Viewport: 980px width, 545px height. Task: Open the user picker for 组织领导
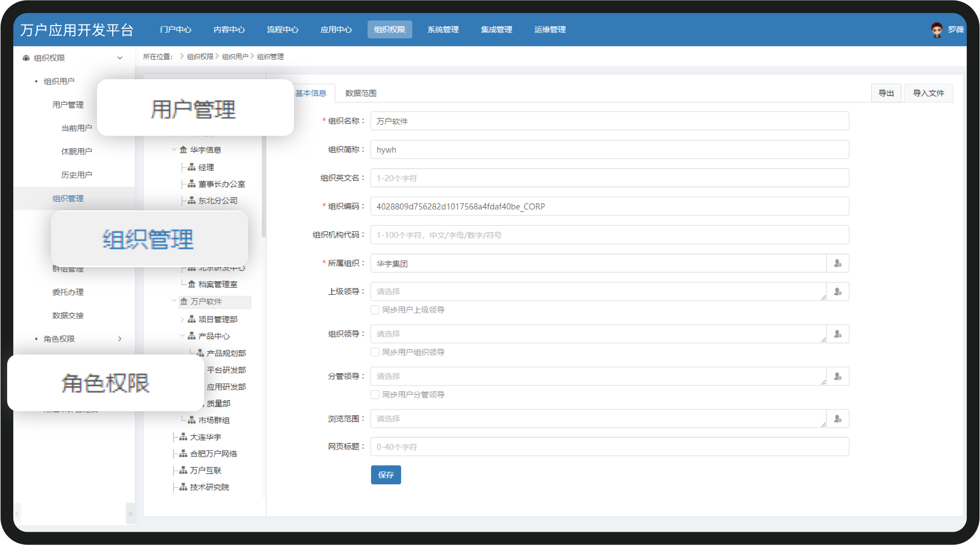(838, 334)
